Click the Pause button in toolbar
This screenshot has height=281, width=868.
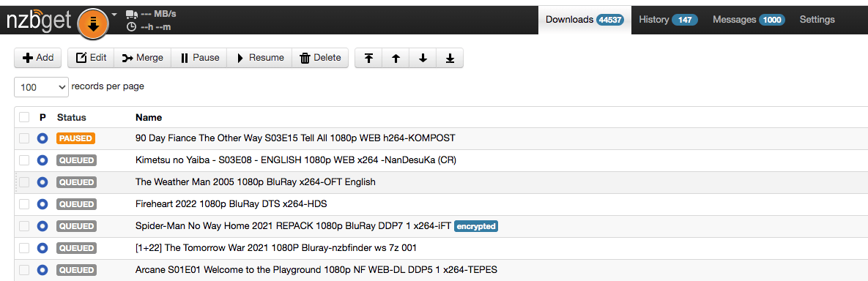coord(199,58)
